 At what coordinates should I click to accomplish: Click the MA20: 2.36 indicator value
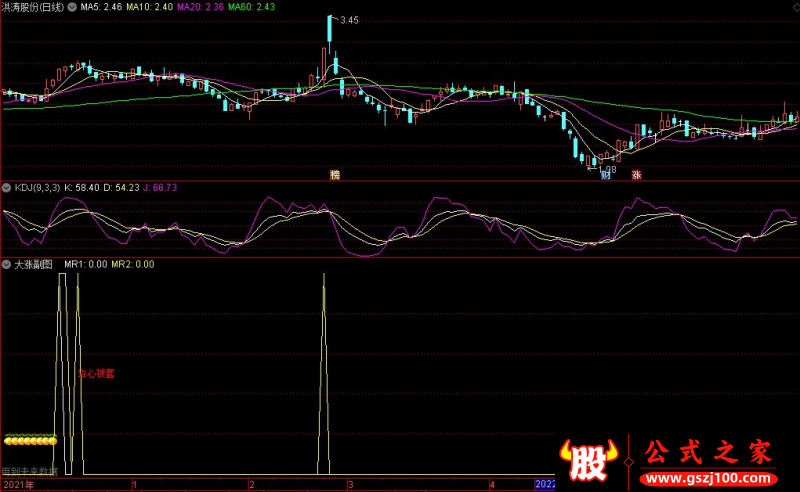click(x=201, y=7)
